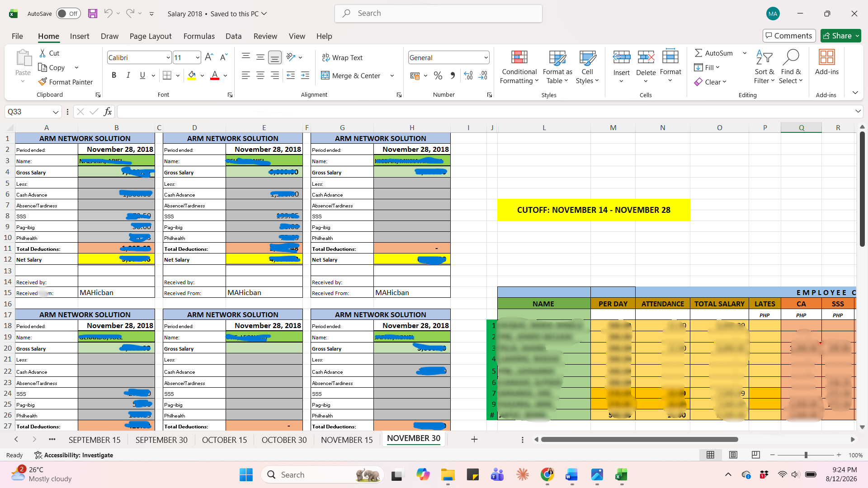This screenshot has height=488, width=868.
Task: Open the Formulas ribbon tab
Action: tap(199, 36)
